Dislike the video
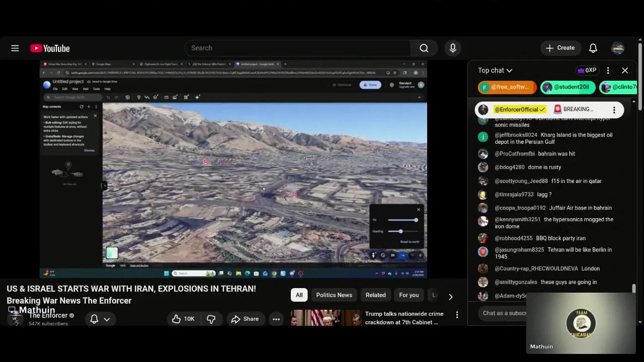 pyautogui.click(x=211, y=319)
